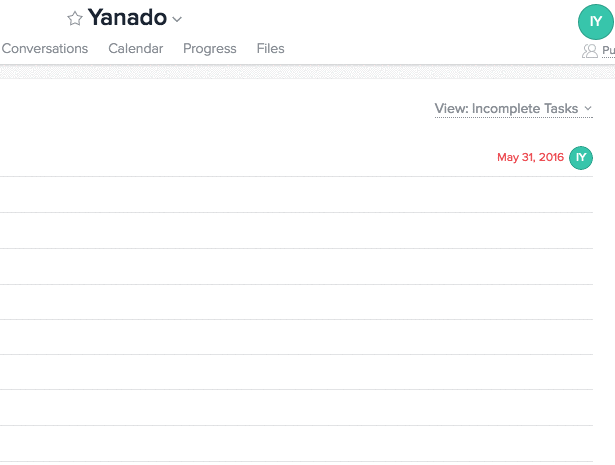The image size is (615, 465).
Task: Open the Calendar tab
Action: click(136, 48)
